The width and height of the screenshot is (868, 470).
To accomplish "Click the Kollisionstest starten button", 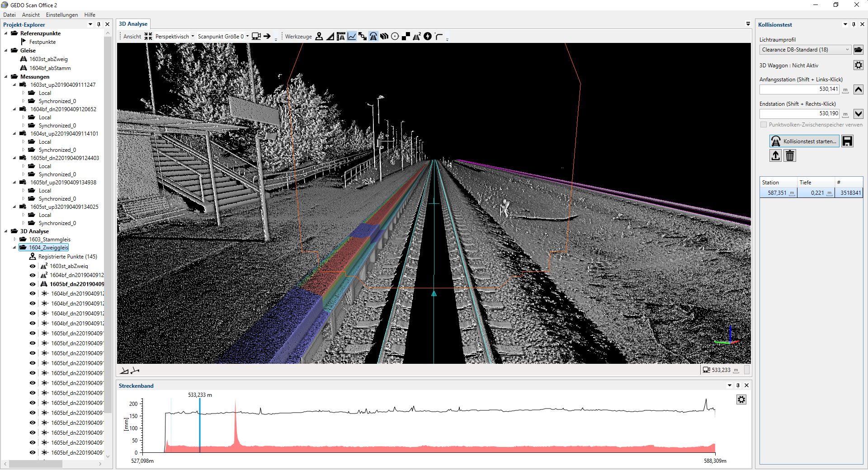I will point(804,141).
